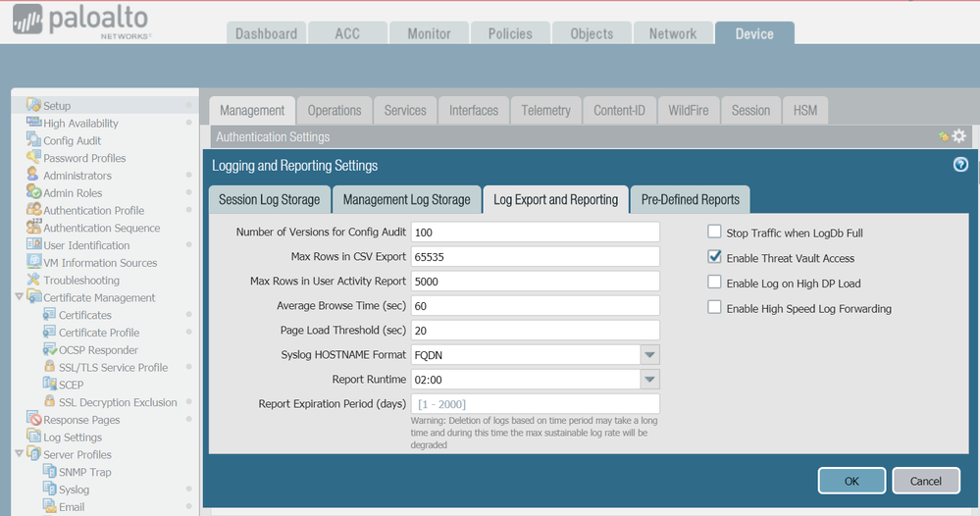Click the OCSP Responder icon

[50, 350]
